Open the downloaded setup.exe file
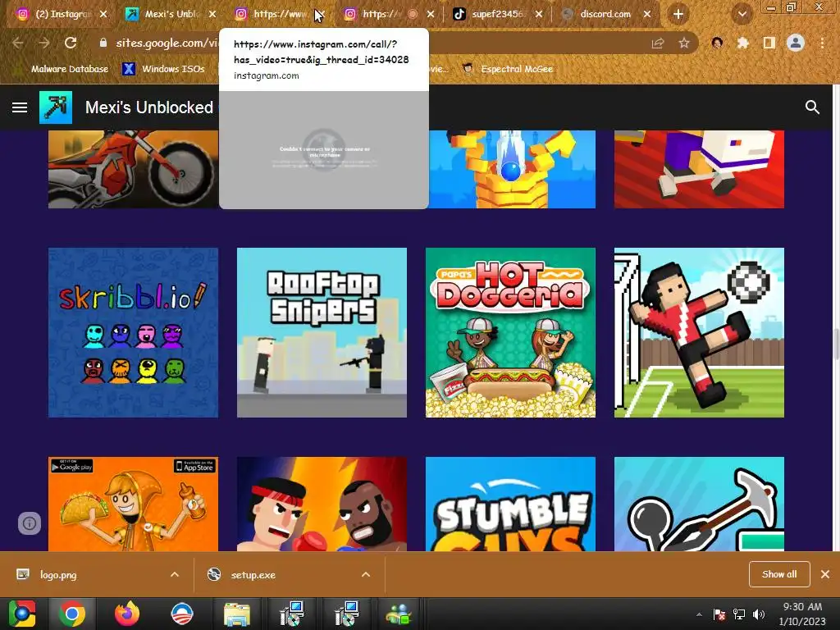 (253, 575)
